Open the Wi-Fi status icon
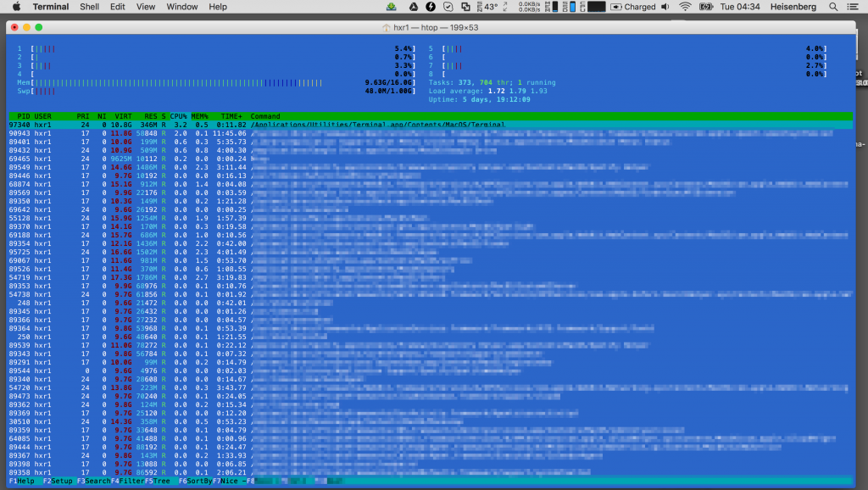This screenshot has height=490, width=868. [685, 7]
